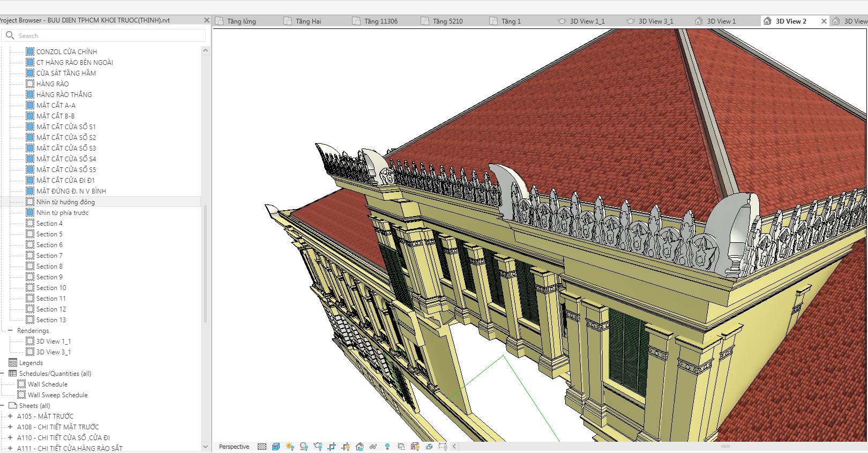This screenshot has width=868, height=453.
Task: Expand sheet A111 - CHI TIẾT CỬA HÀNG RÀO SẮT
Action: pyautogui.click(x=10, y=448)
